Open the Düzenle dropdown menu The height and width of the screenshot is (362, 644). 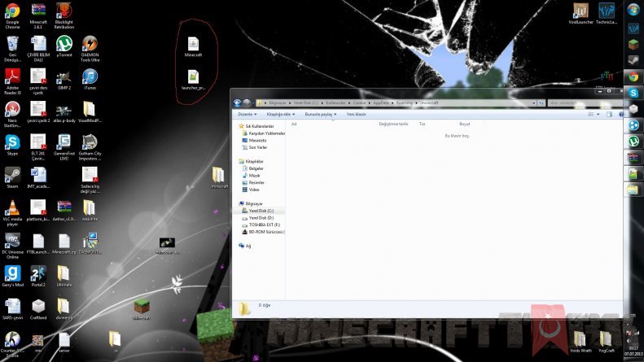pos(248,114)
